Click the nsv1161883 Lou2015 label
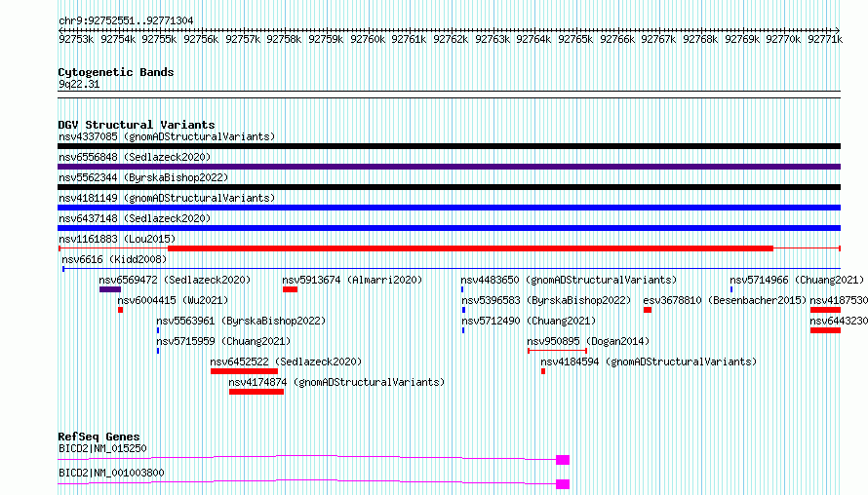 117,239
